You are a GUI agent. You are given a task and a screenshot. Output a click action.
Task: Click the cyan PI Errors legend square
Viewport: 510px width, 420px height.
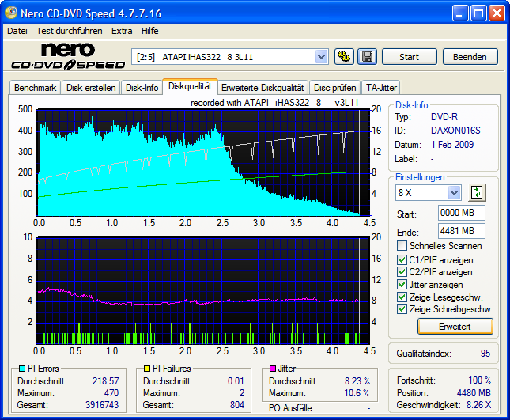[21, 369]
